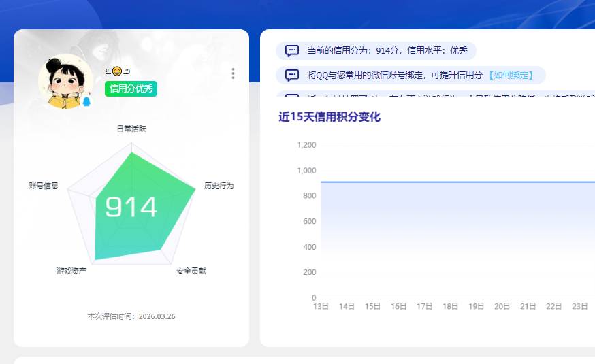Click the 本次评估时间：2026.03.26 text

coord(131,316)
